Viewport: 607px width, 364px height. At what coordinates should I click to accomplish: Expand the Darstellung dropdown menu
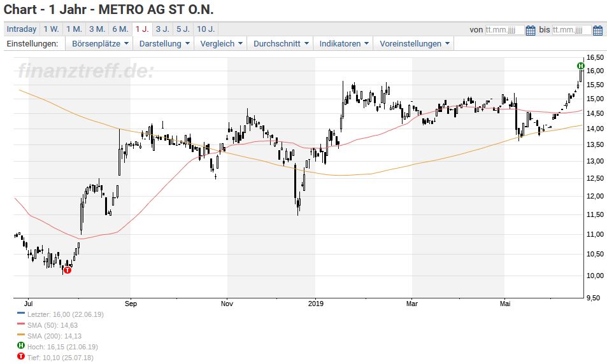(x=164, y=44)
